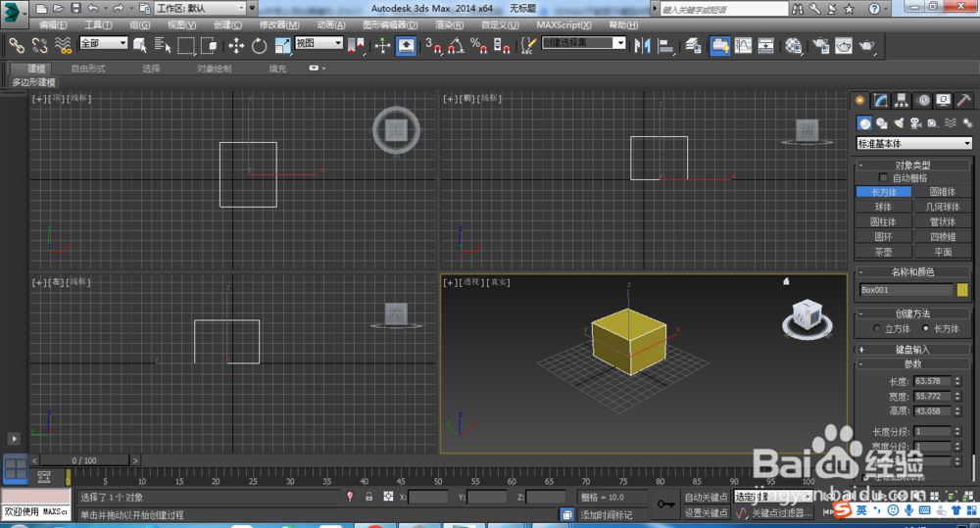The height and width of the screenshot is (528, 980).
Task: Select the Lights creation category icon
Action: click(899, 123)
